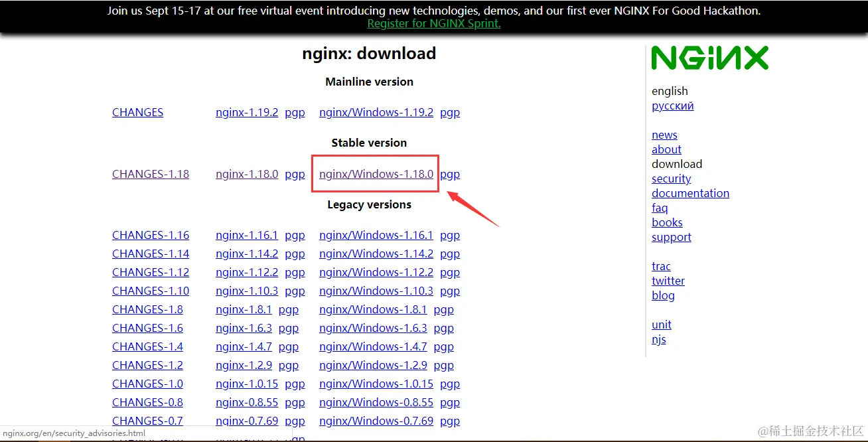The height and width of the screenshot is (442, 868).
Task: Download nginx-1.0.15 source
Action: pyautogui.click(x=247, y=384)
